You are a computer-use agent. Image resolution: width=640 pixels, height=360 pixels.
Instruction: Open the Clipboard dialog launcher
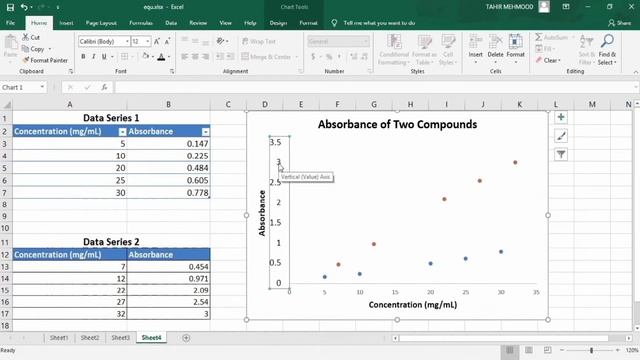pyautogui.click(x=71, y=71)
